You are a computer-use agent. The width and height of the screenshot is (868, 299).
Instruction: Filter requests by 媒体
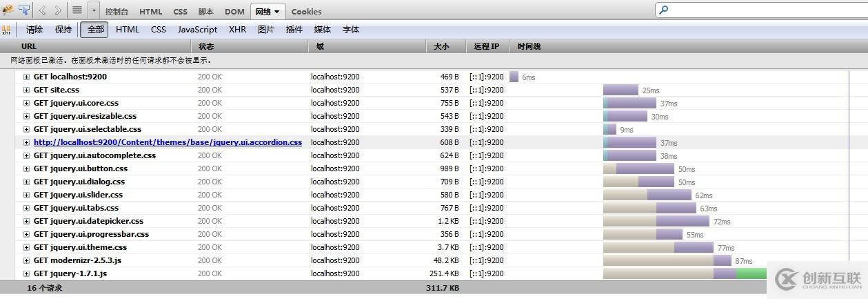coord(323,30)
